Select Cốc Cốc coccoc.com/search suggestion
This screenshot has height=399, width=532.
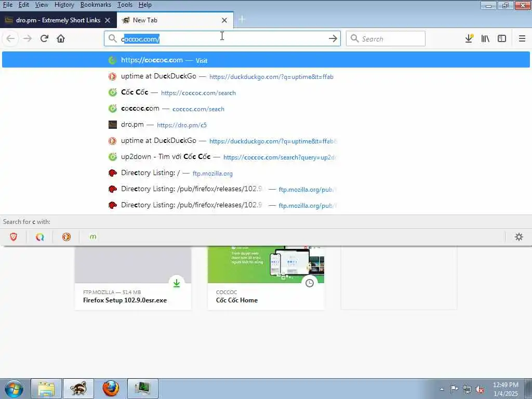[266, 92]
